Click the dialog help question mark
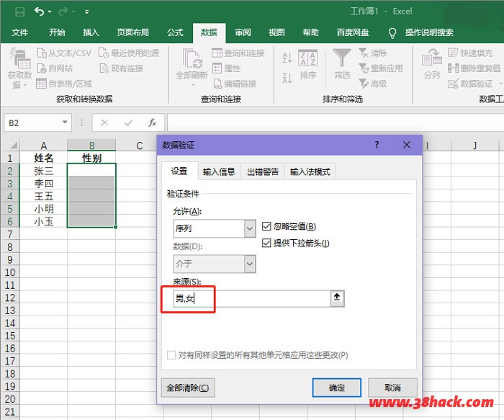Image resolution: width=504 pixels, height=420 pixels. (377, 145)
